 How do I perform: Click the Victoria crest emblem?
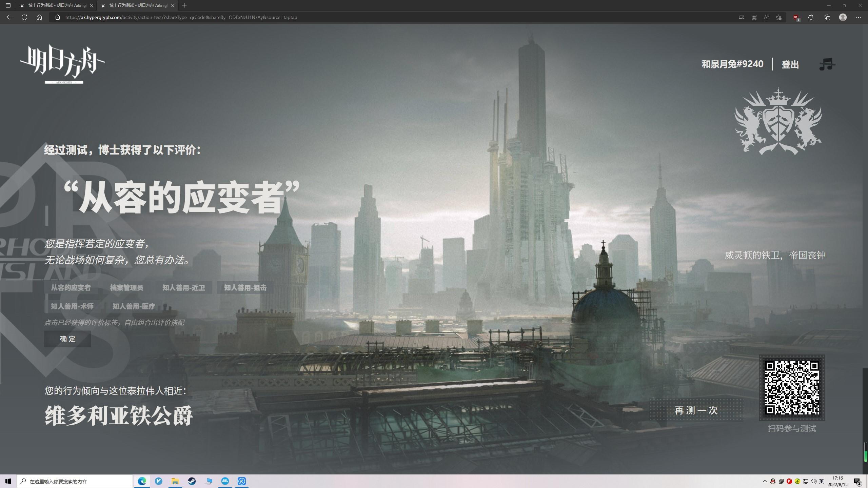(778, 122)
